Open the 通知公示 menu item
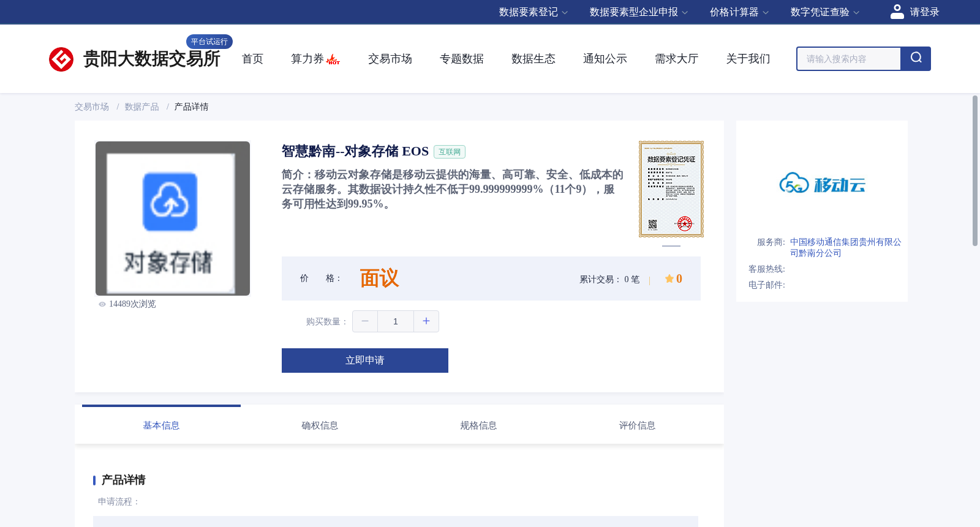980x527 pixels. tap(605, 59)
